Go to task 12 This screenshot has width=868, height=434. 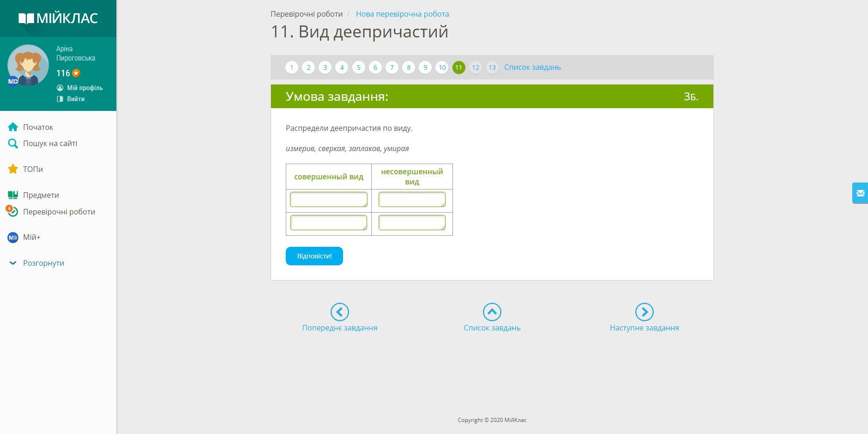click(x=476, y=67)
